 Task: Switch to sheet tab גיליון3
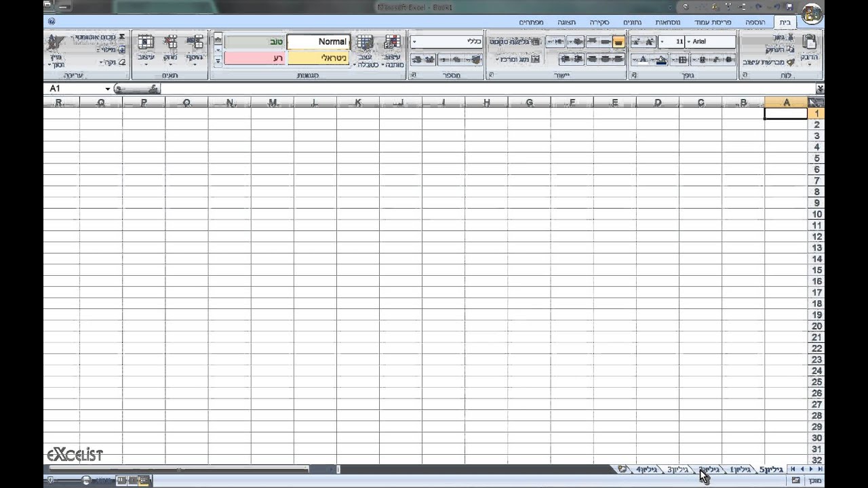677,470
